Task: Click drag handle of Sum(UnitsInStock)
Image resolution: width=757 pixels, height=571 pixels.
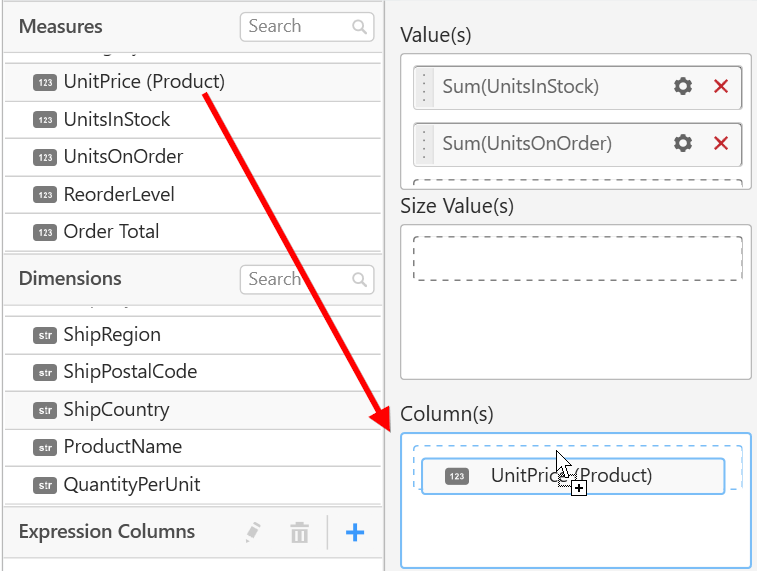Action: [425, 87]
